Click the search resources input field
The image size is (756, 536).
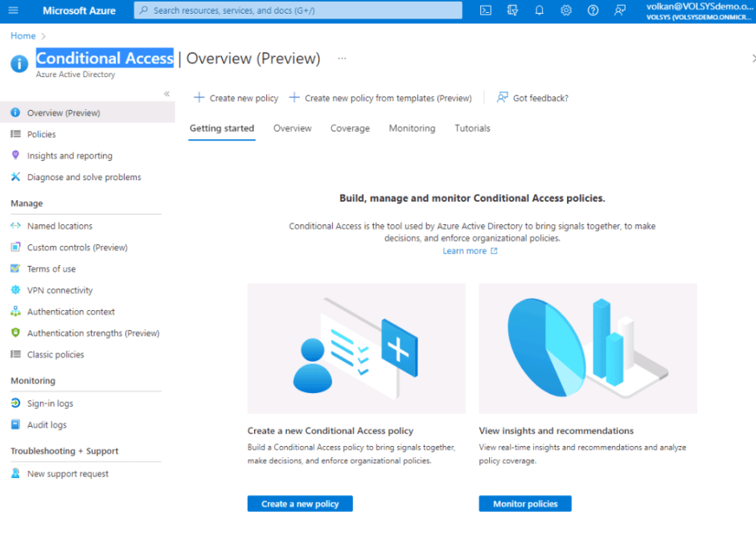pos(298,10)
